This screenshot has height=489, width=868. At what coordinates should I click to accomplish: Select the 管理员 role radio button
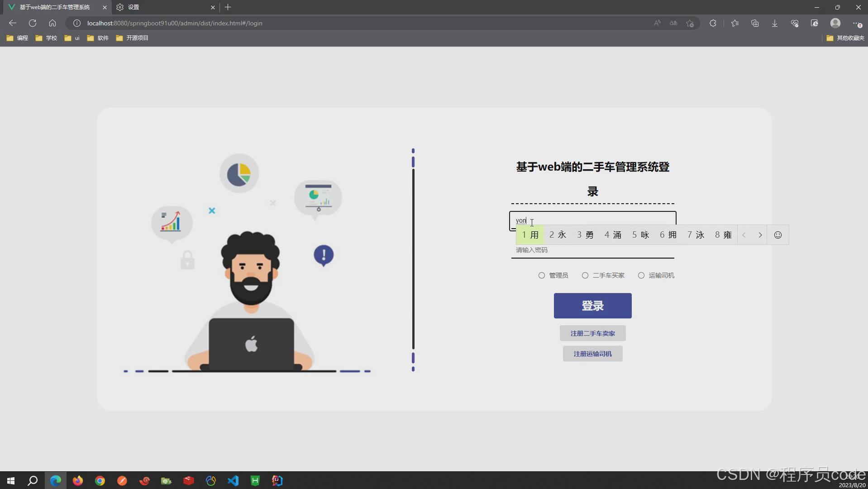pyautogui.click(x=542, y=275)
